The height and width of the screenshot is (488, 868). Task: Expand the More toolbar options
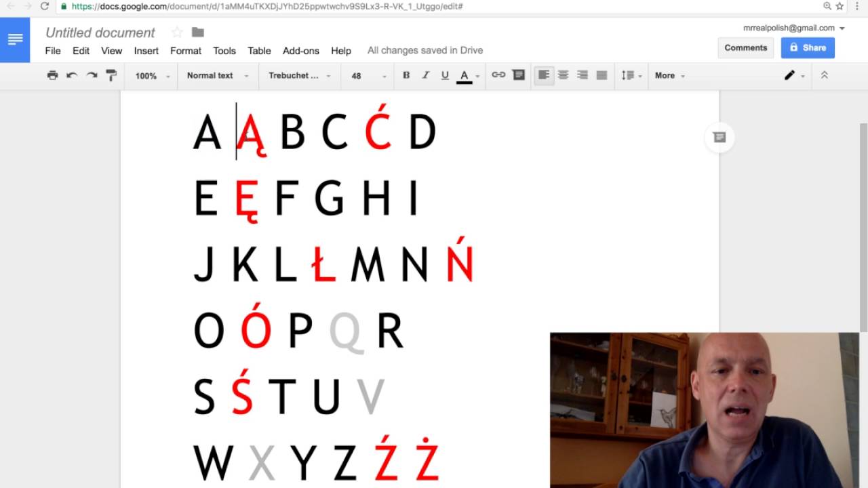(670, 76)
